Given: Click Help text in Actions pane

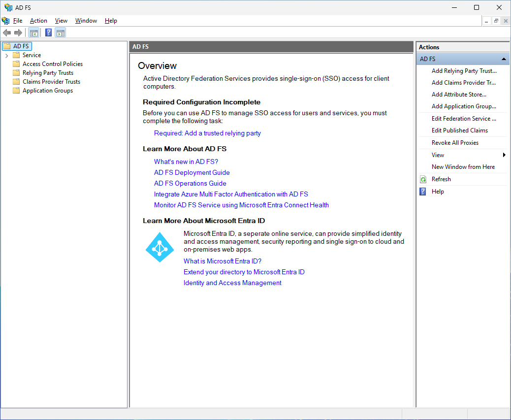Looking at the screenshot, I should point(438,192).
